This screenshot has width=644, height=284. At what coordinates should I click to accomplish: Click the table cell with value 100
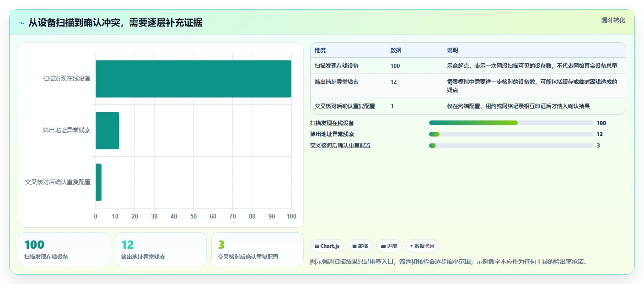[x=395, y=66]
